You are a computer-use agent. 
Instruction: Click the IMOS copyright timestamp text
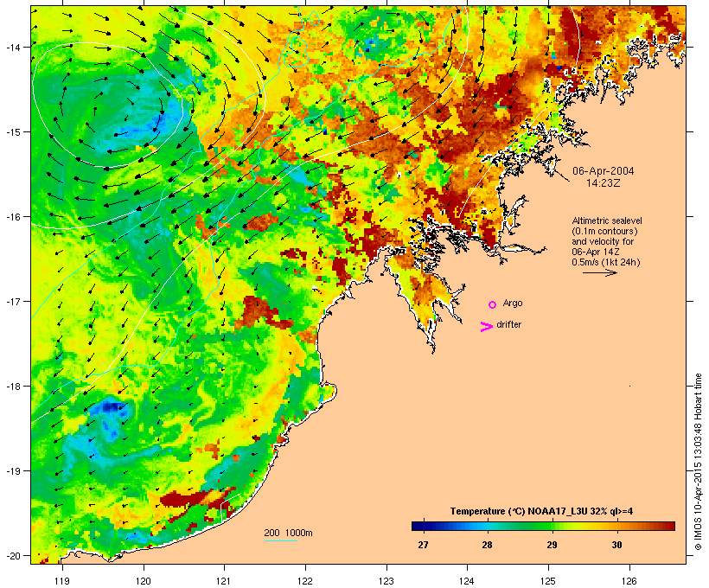(x=698, y=462)
